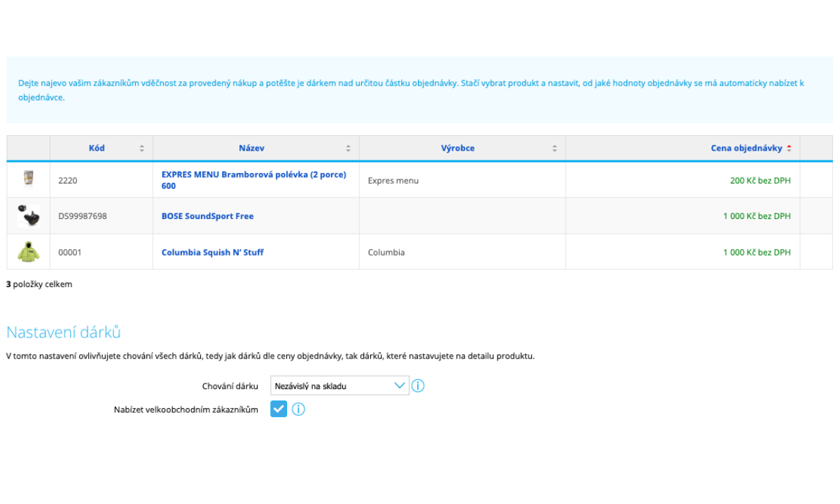Click the Nastavení dárků heading
This screenshot has width=840, height=504.
click(64, 332)
